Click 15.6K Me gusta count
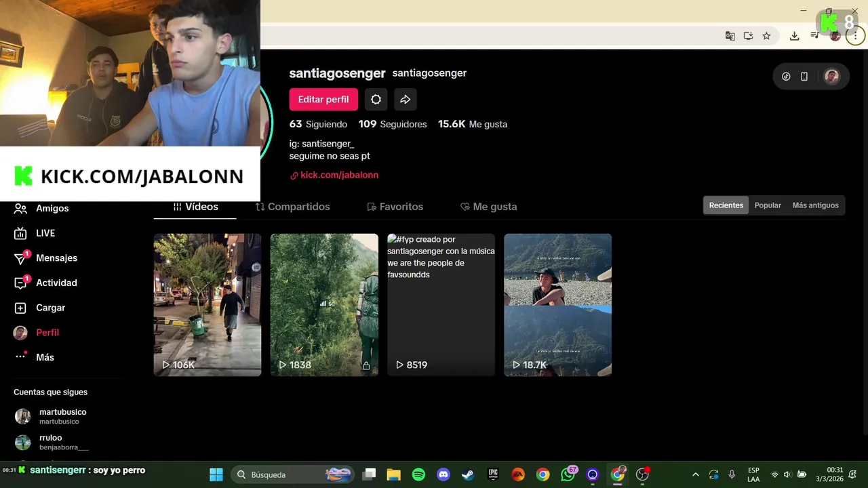This screenshot has width=868, height=488. [473, 124]
